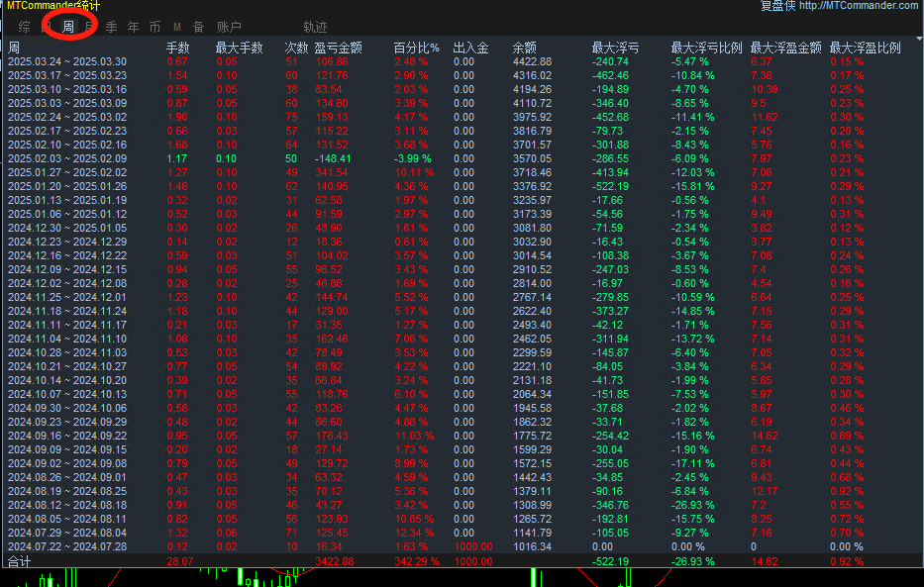Select the M statistics tab
Viewport: 924px width, 587px height.
coord(176,27)
